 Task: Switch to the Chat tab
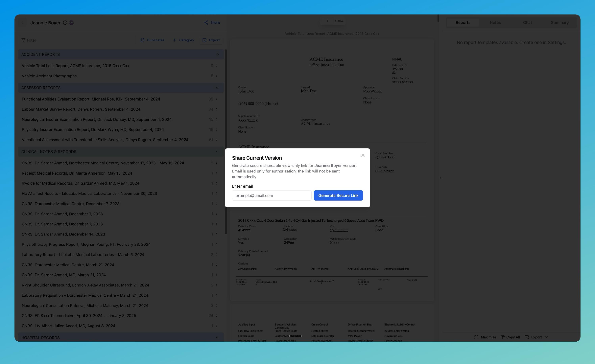[527, 22]
